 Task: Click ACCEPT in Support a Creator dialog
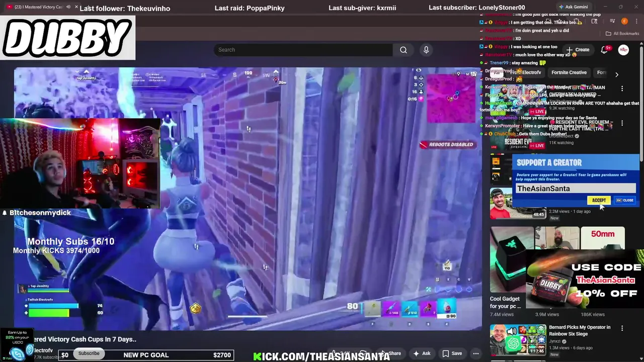click(599, 200)
